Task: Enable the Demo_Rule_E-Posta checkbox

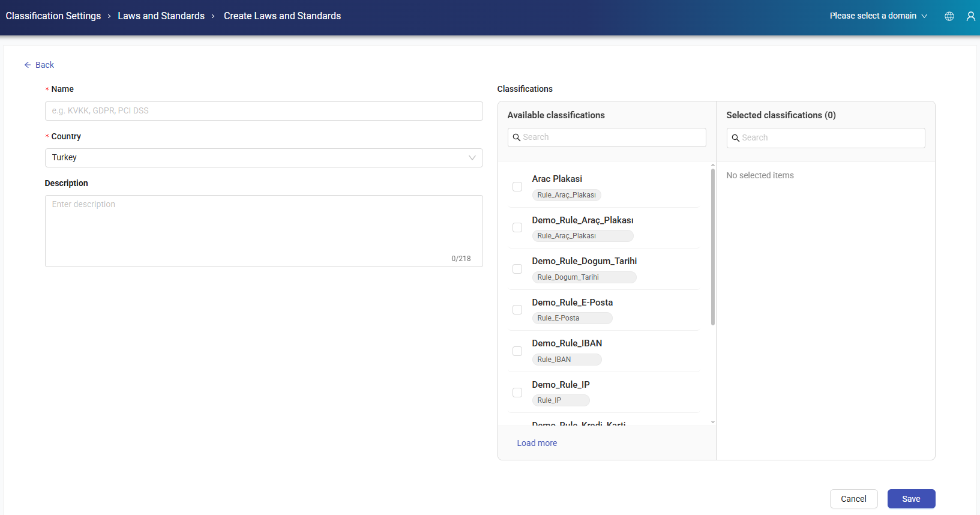Action: [517, 310]
